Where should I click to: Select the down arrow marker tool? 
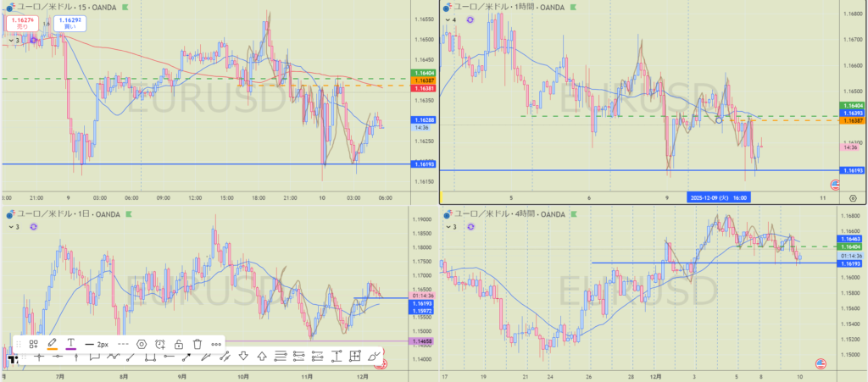[x=242, y=356]
